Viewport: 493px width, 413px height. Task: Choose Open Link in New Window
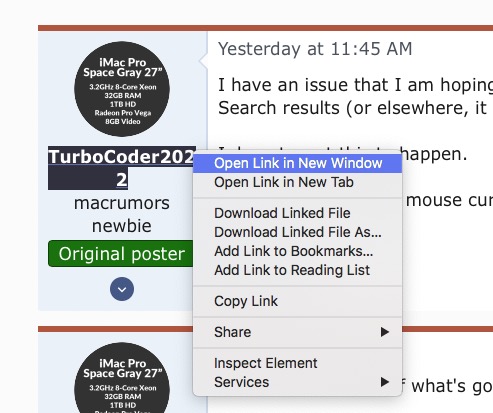click(297, 163)
